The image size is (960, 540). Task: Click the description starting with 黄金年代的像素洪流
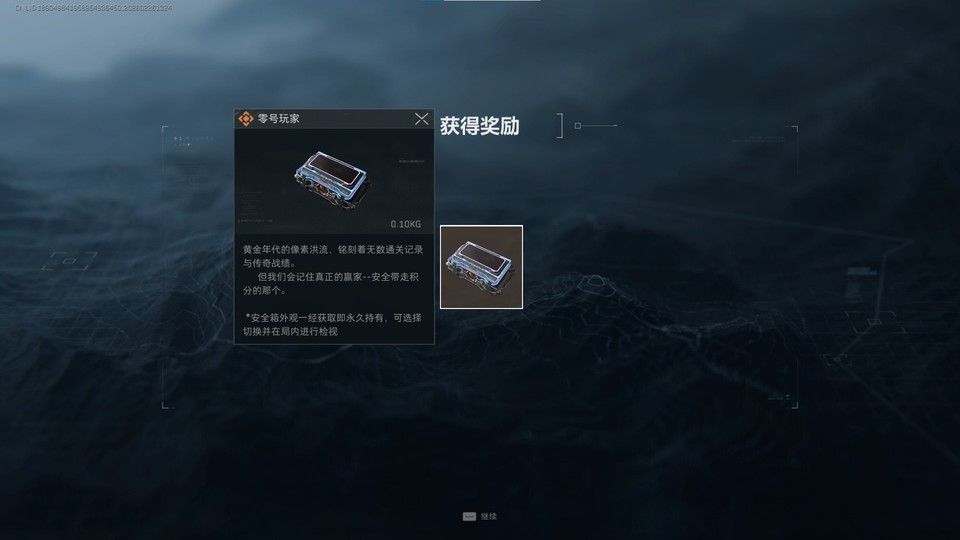coord(332,256)
